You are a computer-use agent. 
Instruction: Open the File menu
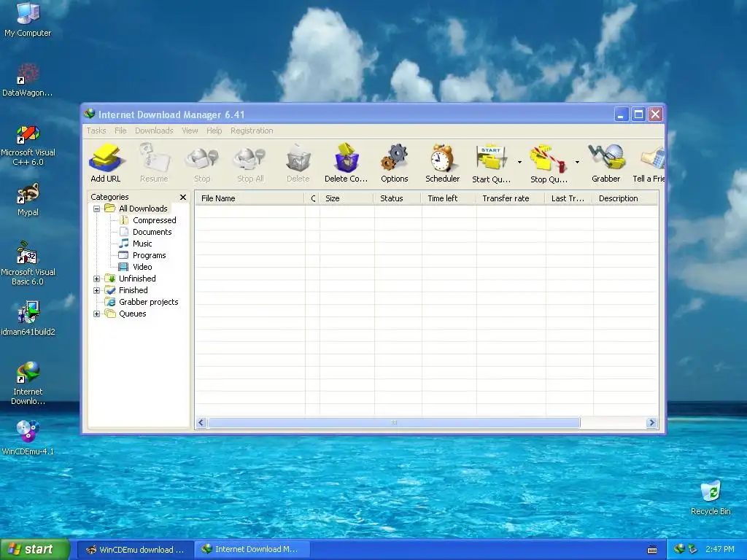click(x=120, y=131)
